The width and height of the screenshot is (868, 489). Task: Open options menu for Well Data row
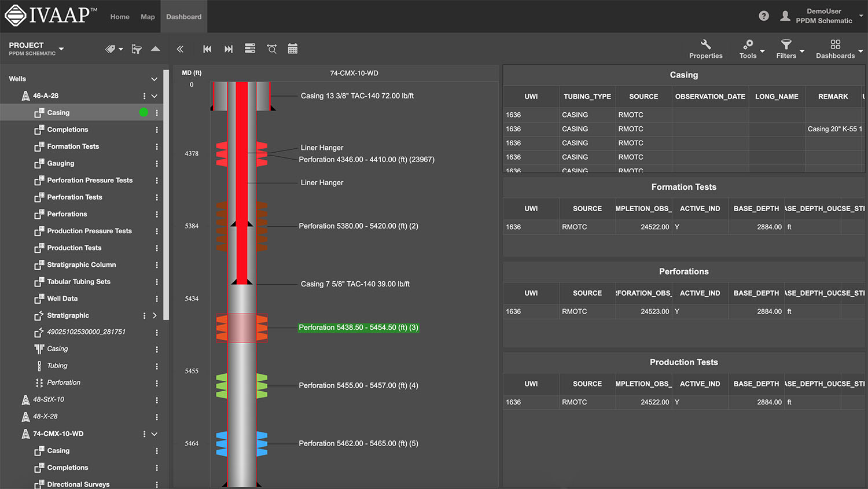tap(157, 299)
